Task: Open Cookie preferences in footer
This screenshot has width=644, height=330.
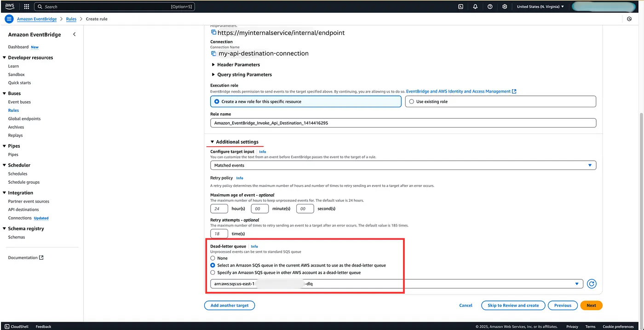Action: click(618, 326)
